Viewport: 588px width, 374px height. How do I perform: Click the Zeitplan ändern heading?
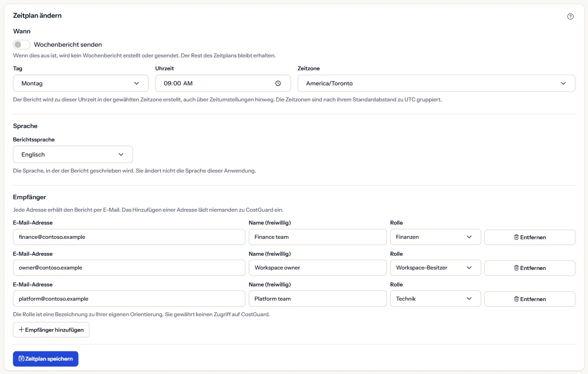[37, 16]
